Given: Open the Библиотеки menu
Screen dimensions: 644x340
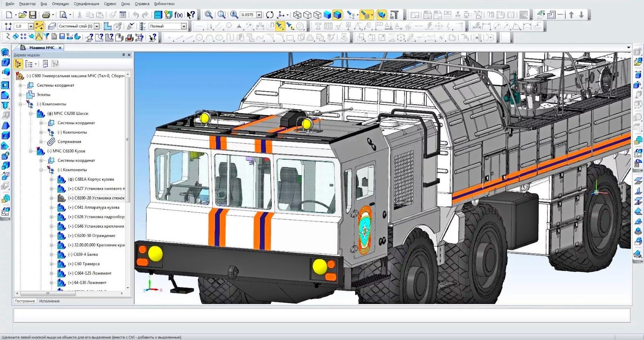Looking at the screenshot, I should pyautogui.click(x=164, y=4).
